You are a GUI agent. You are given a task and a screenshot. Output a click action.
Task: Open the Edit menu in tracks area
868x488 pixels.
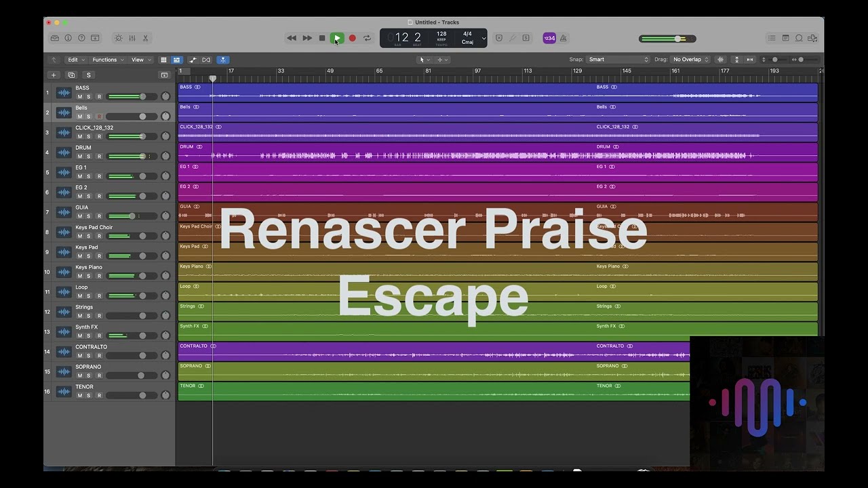(75, 60)
